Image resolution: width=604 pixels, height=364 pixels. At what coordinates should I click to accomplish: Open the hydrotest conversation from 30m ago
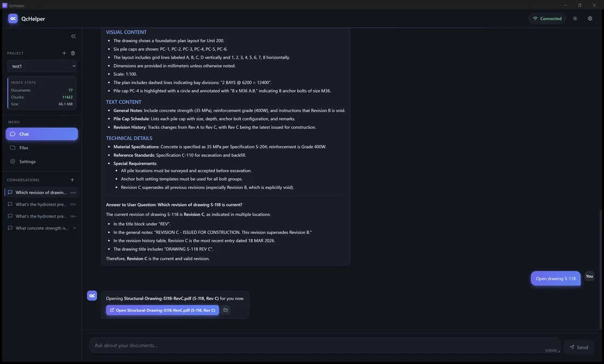pos(42,205)
